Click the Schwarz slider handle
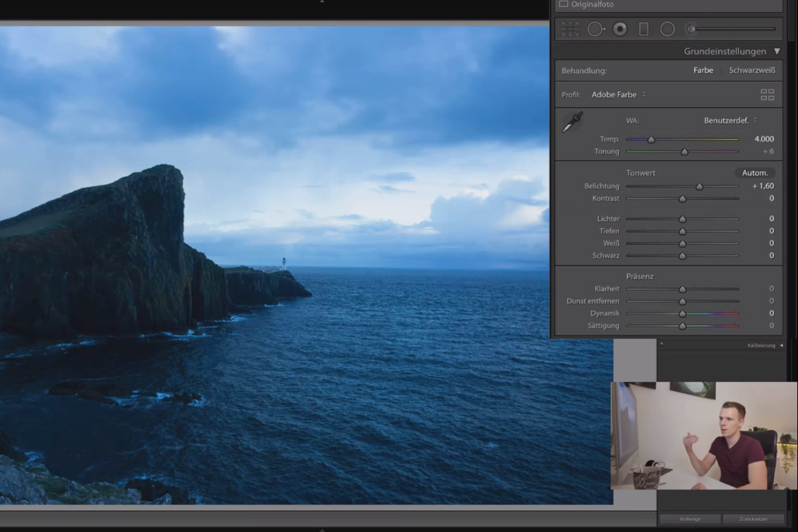The image size is (798, 532). [x=682, y=255]
